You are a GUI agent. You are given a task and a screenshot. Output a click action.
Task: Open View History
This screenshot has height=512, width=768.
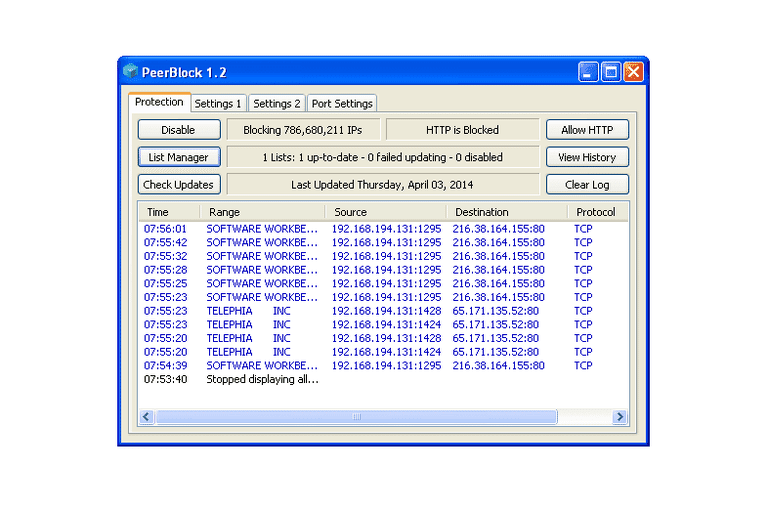(587, 157)
